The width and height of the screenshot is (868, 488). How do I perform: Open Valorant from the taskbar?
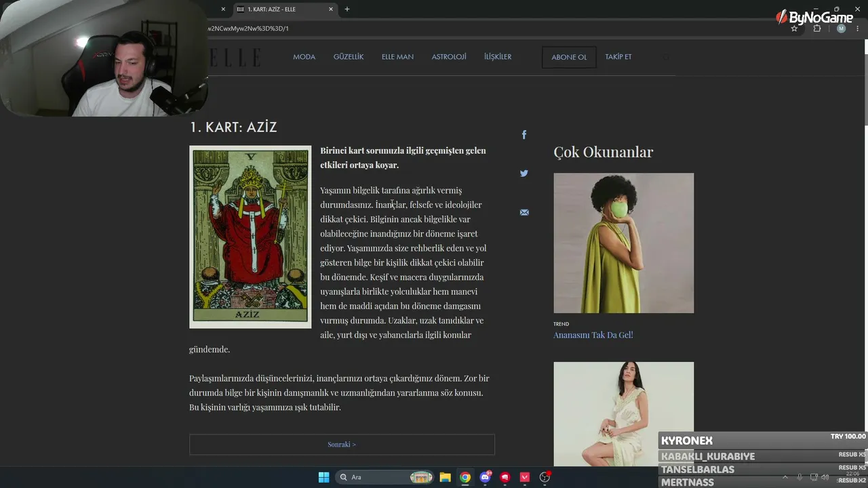coord(525,477)
